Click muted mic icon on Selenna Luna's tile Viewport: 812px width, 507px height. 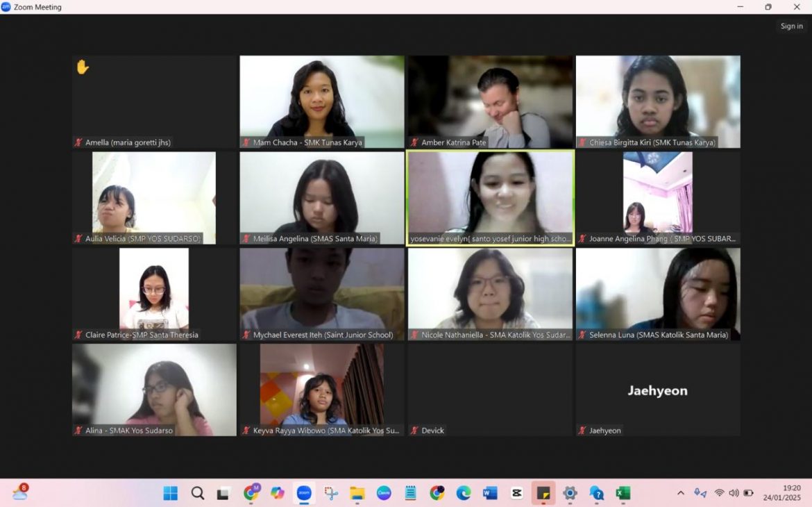[582, 335]
